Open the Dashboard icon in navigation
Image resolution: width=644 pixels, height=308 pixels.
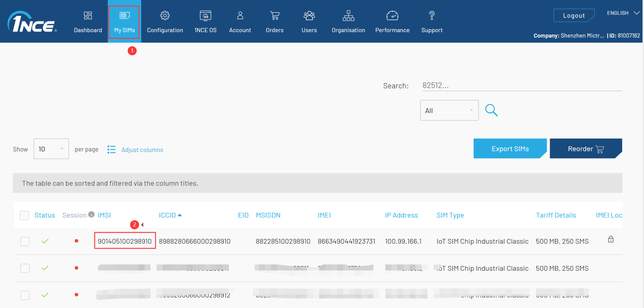coord(88,16)
